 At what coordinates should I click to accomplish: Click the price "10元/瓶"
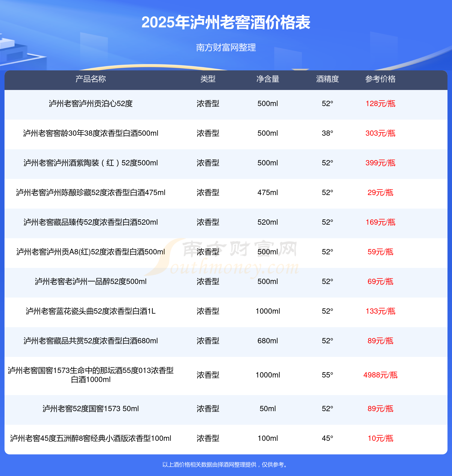pos(380,438)
